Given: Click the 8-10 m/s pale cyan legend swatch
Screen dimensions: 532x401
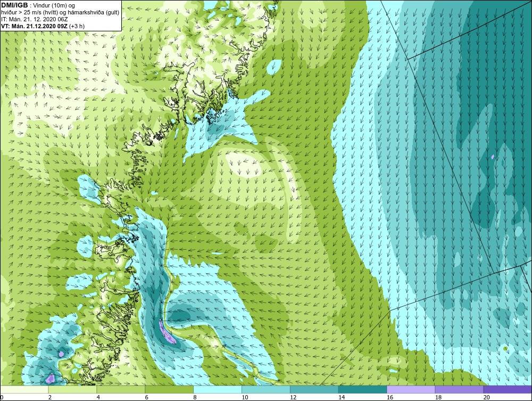Looking at the screenshot, I should (x=218, y=389).
